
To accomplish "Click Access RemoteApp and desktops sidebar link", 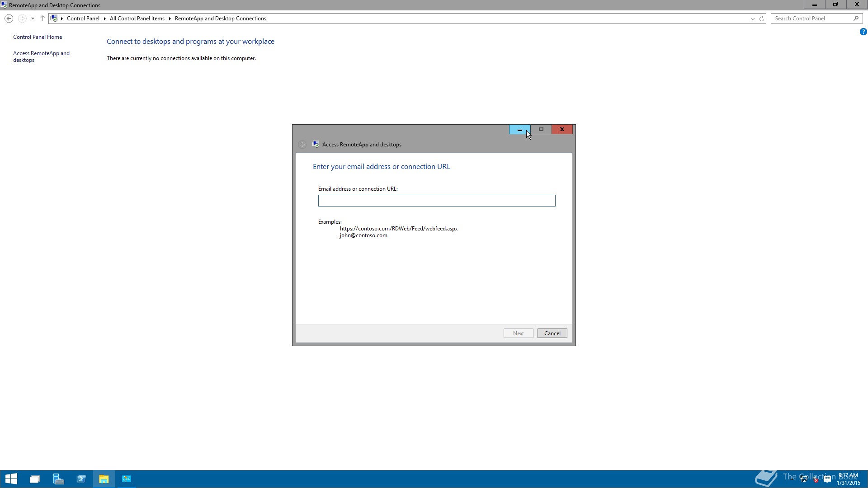I will 41,56.
